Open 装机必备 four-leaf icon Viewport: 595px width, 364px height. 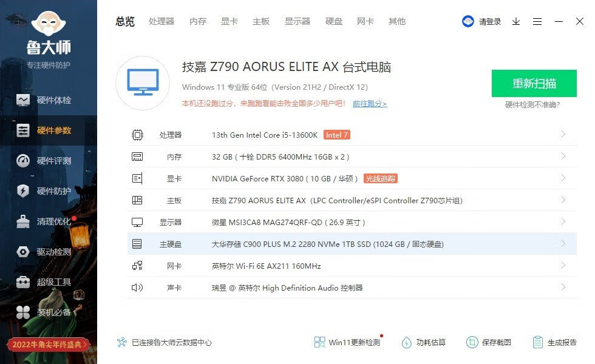pyautogui.click(x=23, y=312)
